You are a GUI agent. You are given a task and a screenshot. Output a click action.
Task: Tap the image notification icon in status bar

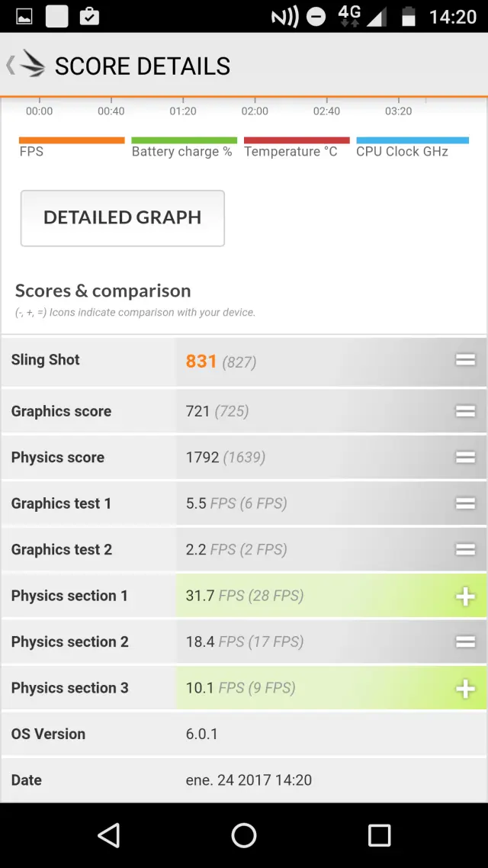tap(24, 16)
